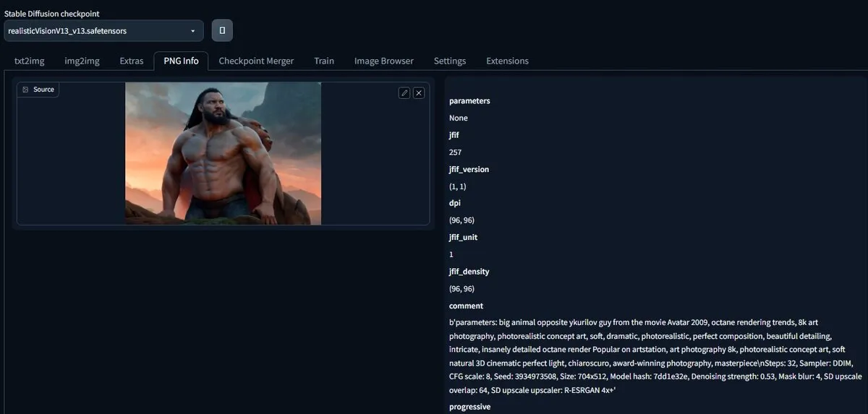Click the edit pencil icon on source image
The height and width of the screenshot is (414, 868).
coord(404,92)
